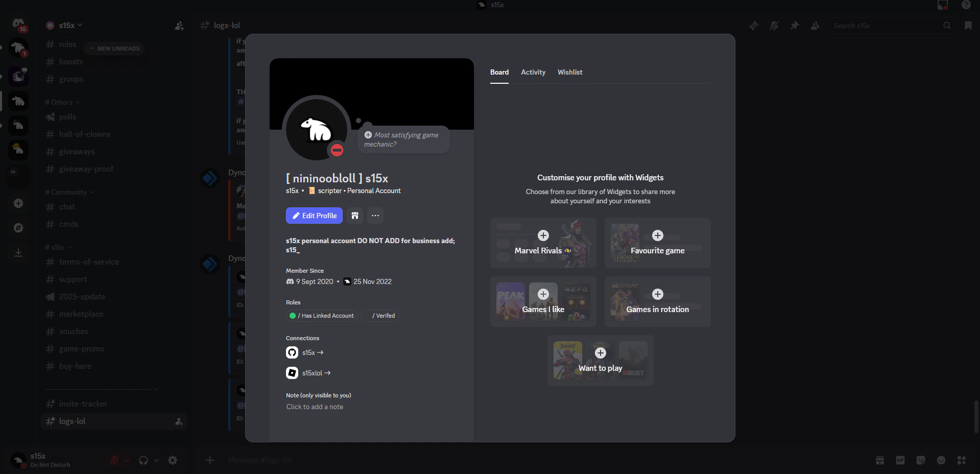Image resolution: width=980 pixels, height=474 pixels.
Task: Click the Roblox connection icon
Action: point(292,373)
